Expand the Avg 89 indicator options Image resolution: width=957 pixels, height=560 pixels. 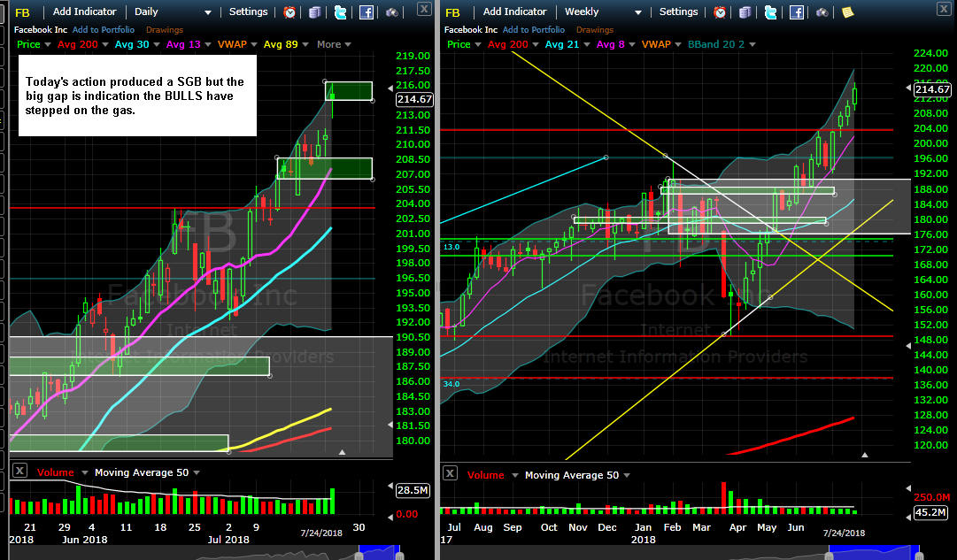point(305,44)
